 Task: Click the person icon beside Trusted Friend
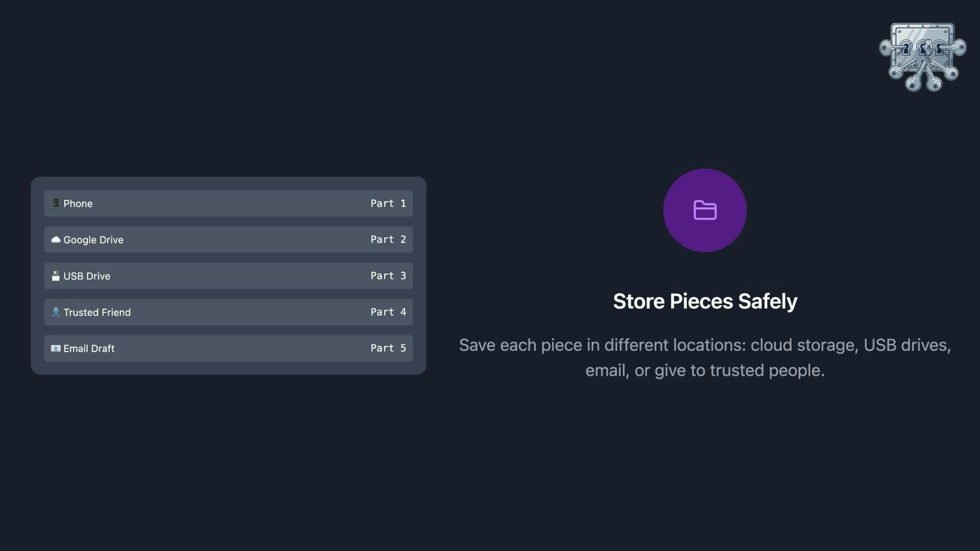[x=56, y=312]
